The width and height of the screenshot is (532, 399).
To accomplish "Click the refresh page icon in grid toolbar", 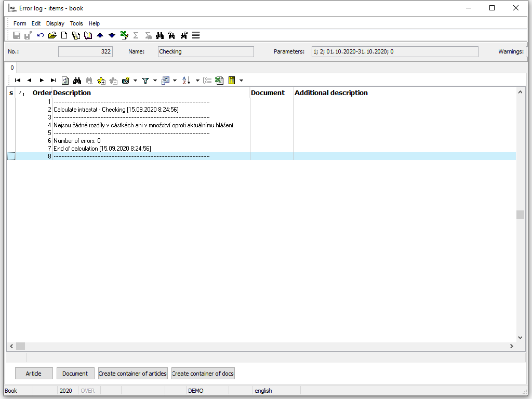I will [x=65, y=81].
